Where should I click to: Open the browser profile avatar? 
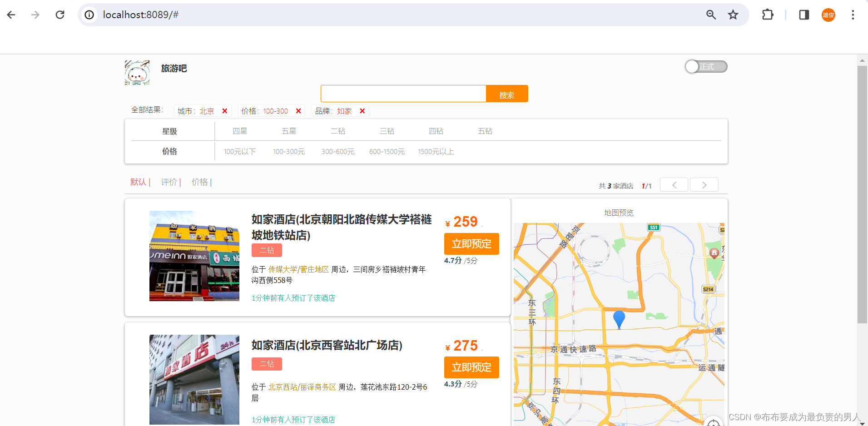(828, 15)
